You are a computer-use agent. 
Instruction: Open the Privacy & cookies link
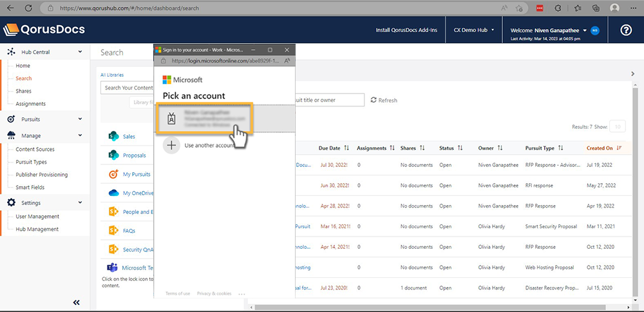tap(214, 293)
